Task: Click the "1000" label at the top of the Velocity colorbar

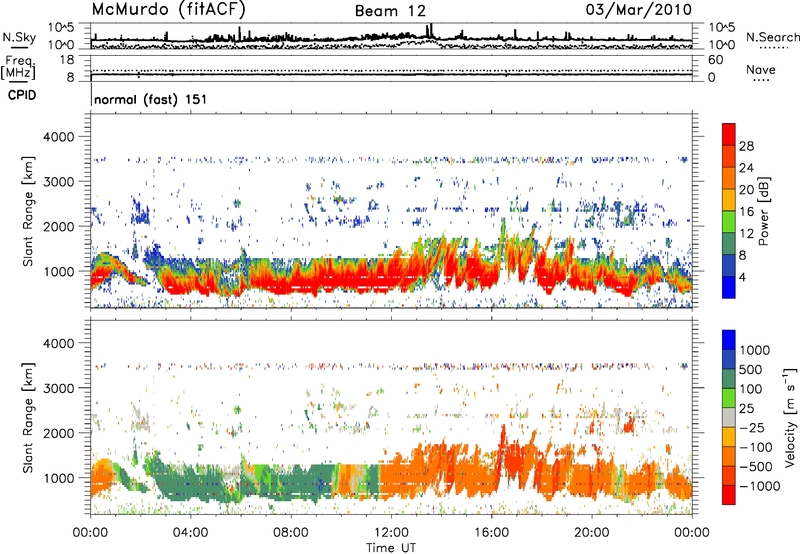Action: tap(755, 350)
